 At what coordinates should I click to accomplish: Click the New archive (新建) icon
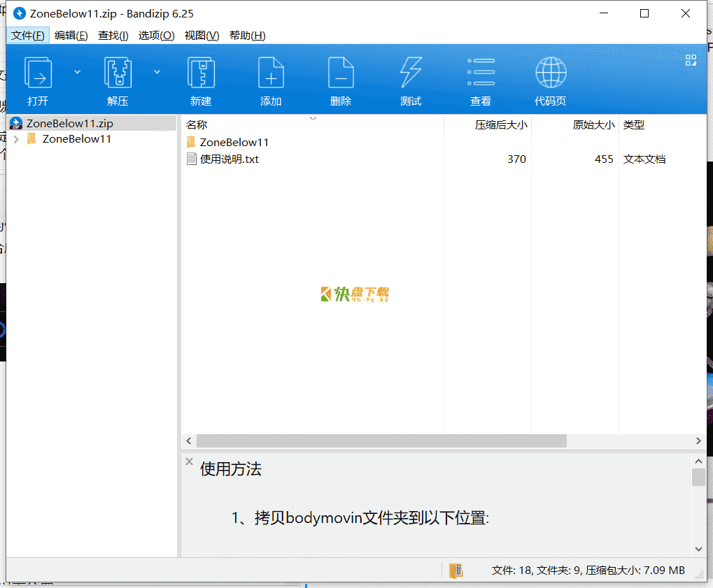pyautogui.click(x=201, y=72)
